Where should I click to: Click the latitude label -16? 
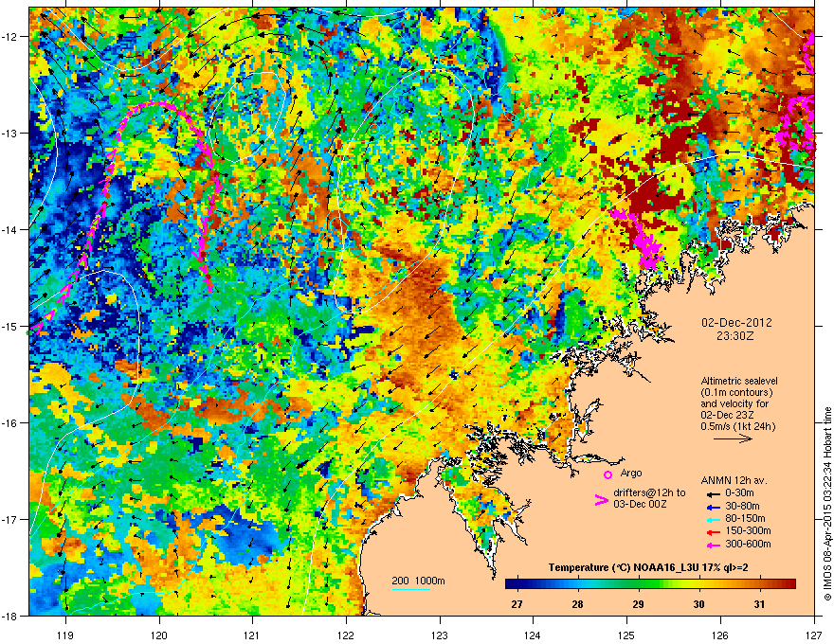(x=9, y=423)
